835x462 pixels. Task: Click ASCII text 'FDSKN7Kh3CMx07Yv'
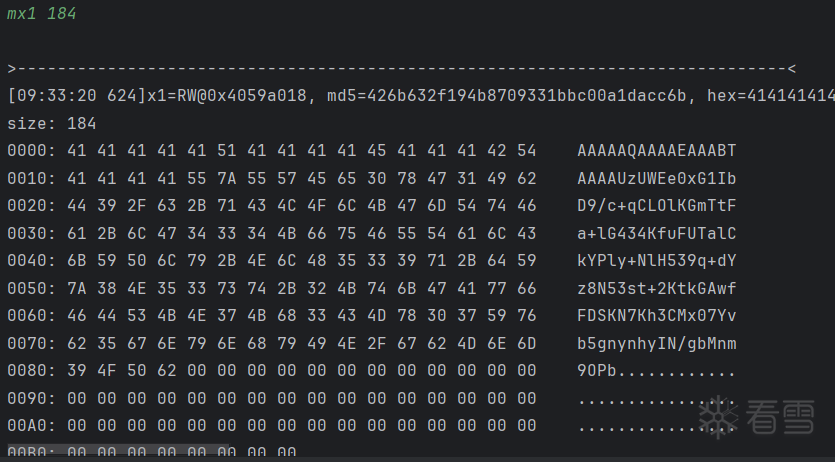657,316
